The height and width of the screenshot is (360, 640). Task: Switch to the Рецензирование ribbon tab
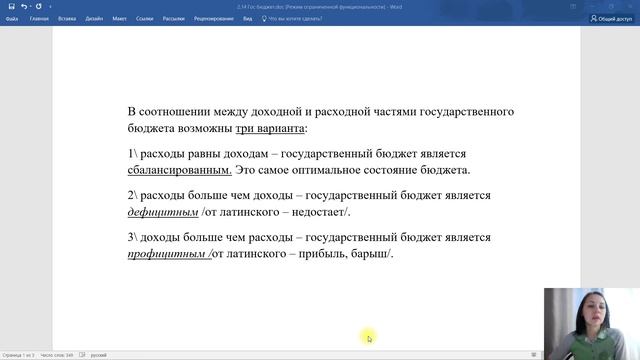click(213, 19)
